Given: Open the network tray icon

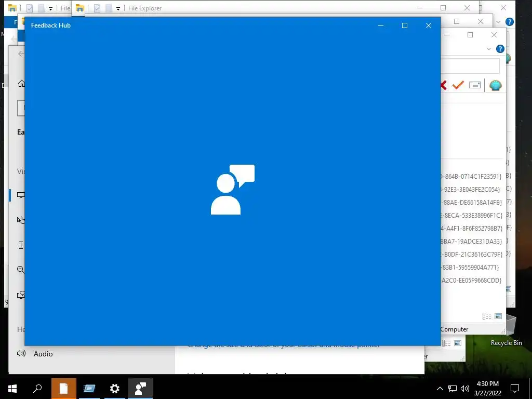Looking at the screenshot, I should (x=453, y=389).
